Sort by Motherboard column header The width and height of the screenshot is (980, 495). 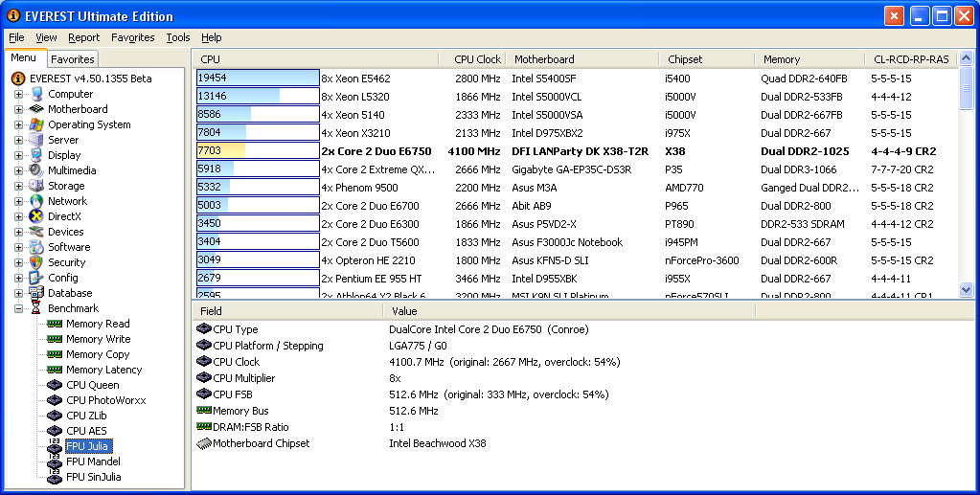tap(581, 59)
